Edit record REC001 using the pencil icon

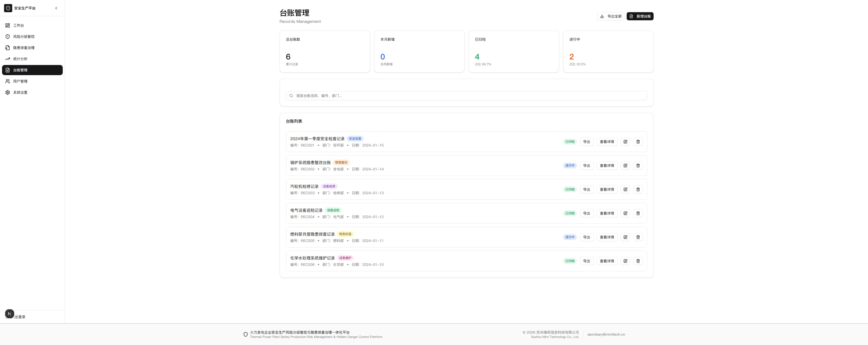click(625, 142)
